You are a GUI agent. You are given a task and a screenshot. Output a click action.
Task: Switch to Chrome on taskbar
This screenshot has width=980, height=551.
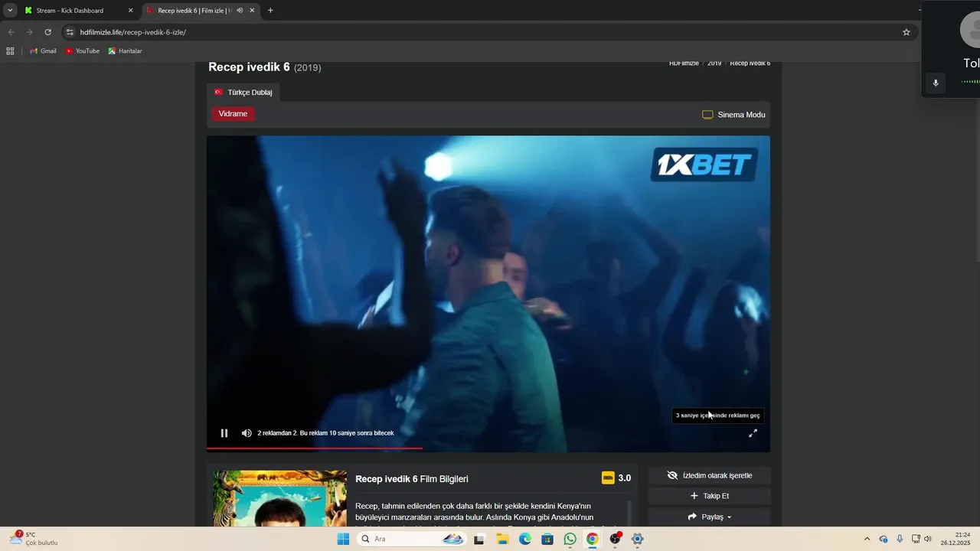pos(592,539)
